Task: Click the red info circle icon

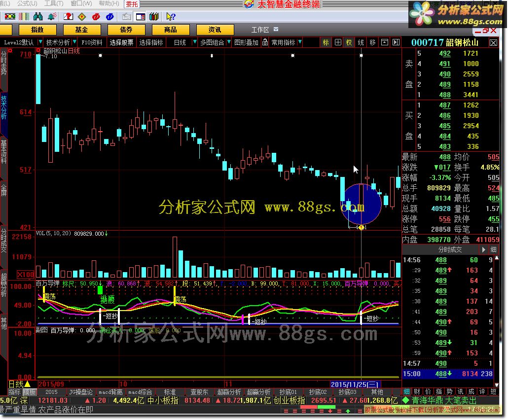Action: 96,17
